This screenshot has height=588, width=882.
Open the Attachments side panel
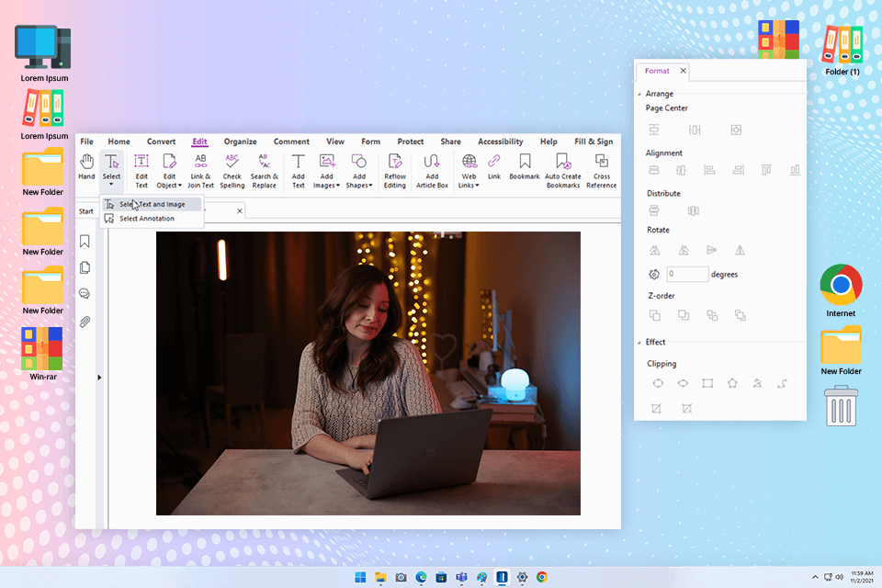click(x=85, y=322)
